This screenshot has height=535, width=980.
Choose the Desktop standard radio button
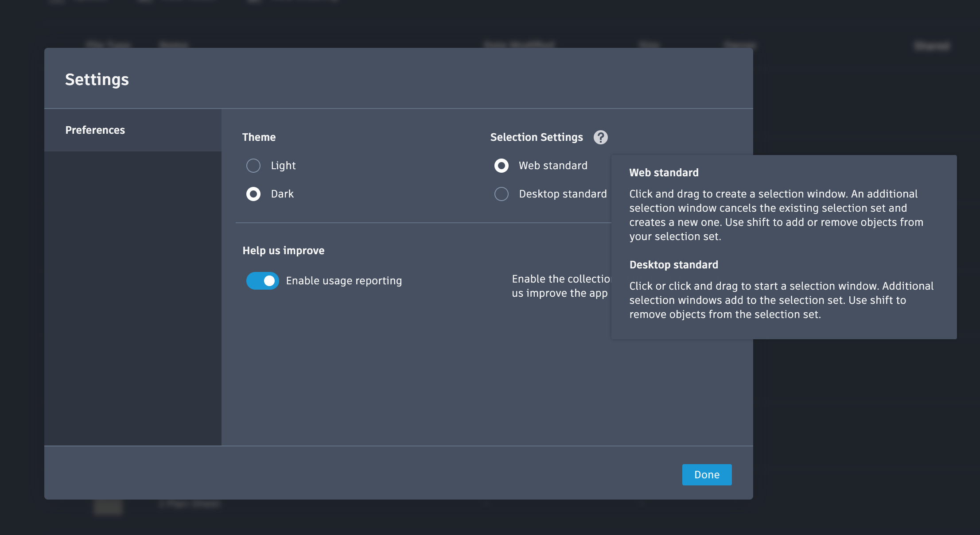coord(502,194)
